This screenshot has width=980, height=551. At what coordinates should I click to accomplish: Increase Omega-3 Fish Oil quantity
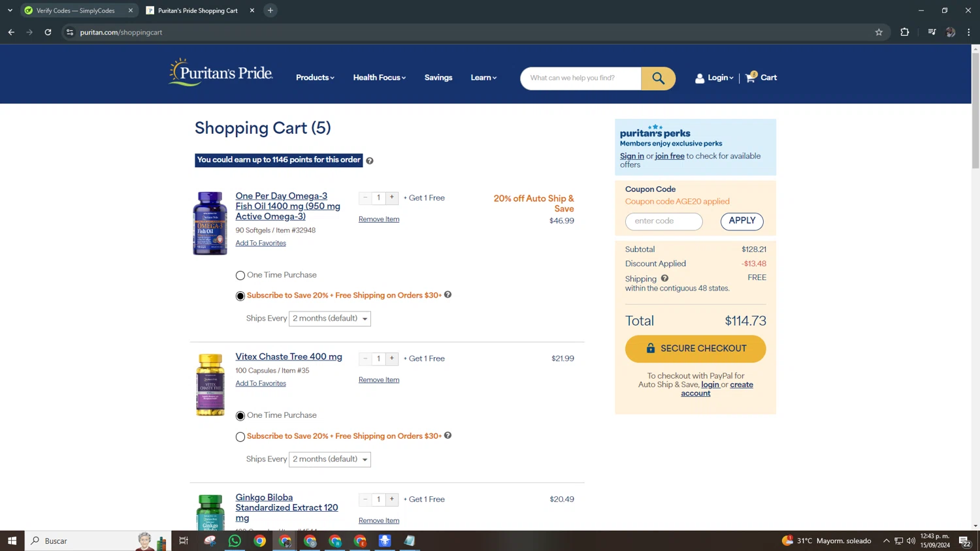[392, 198]
